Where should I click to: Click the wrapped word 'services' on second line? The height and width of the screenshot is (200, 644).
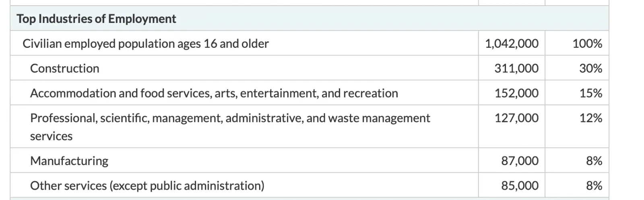pyautogui.click(x=51, y=136)
